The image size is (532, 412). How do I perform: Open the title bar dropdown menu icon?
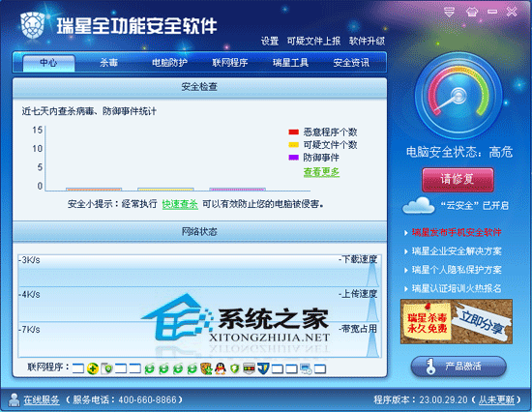(449, 13)
